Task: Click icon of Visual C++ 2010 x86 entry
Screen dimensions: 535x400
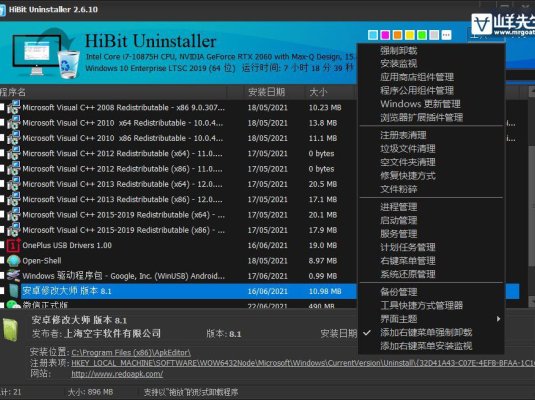Action: click(14, 138)
